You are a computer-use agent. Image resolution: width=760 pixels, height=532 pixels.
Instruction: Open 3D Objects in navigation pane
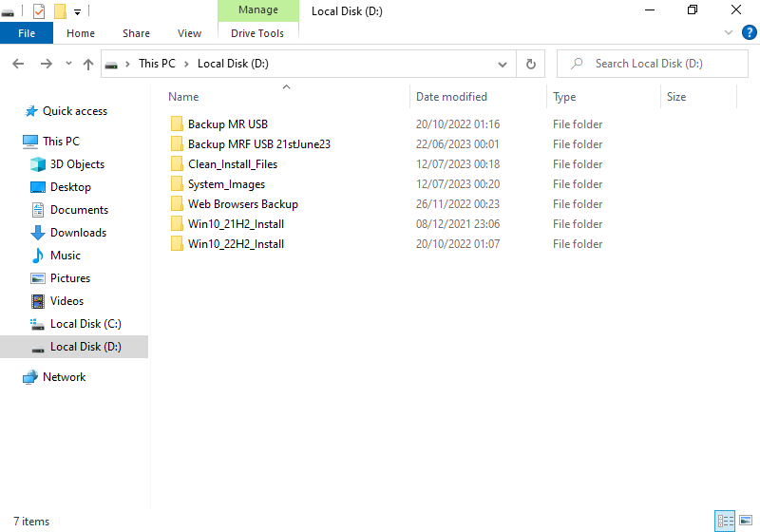[x=77, y=164]
